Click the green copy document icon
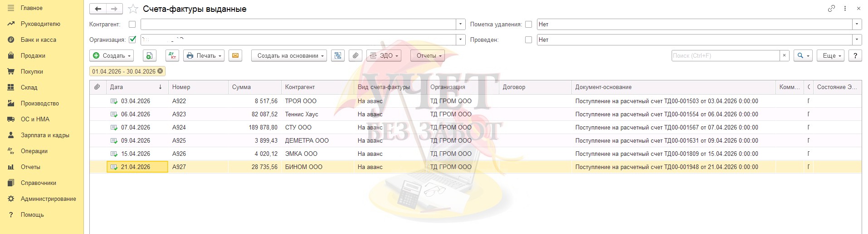This screenshot has width=868, height=234. click(x=150, y=56)
